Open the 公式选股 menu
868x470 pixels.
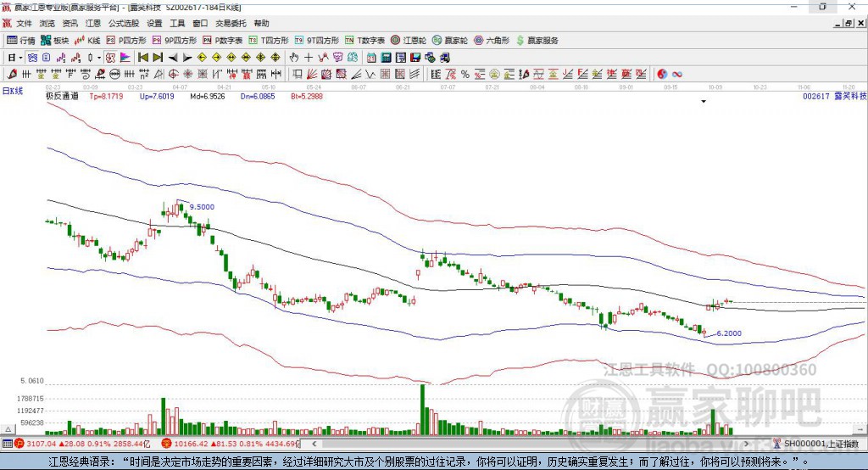(124, 23)
